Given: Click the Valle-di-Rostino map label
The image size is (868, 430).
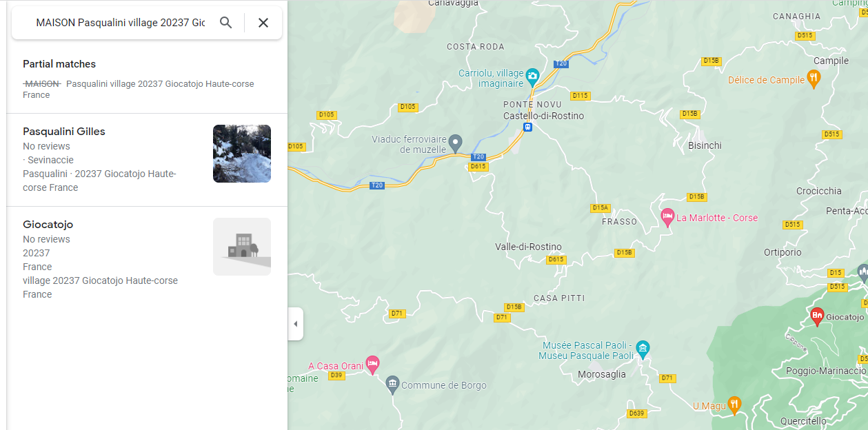Looking at the screenshot, I should 528,247.
